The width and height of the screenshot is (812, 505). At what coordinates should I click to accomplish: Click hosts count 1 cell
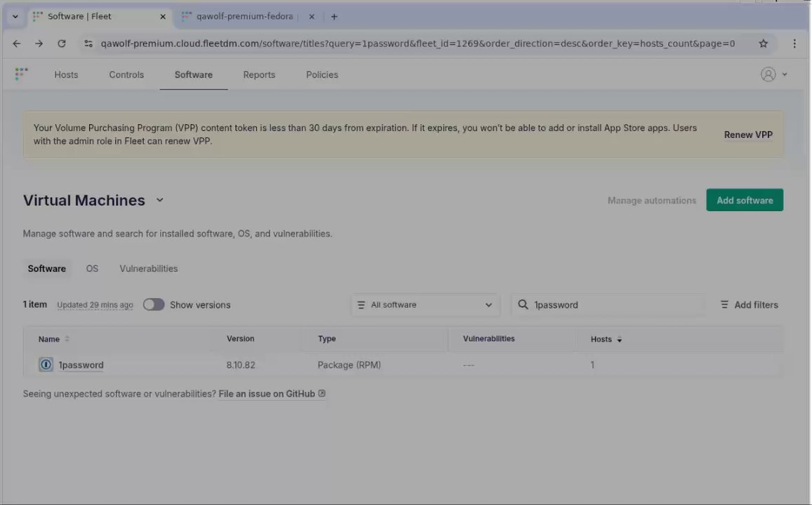point(592,365)
